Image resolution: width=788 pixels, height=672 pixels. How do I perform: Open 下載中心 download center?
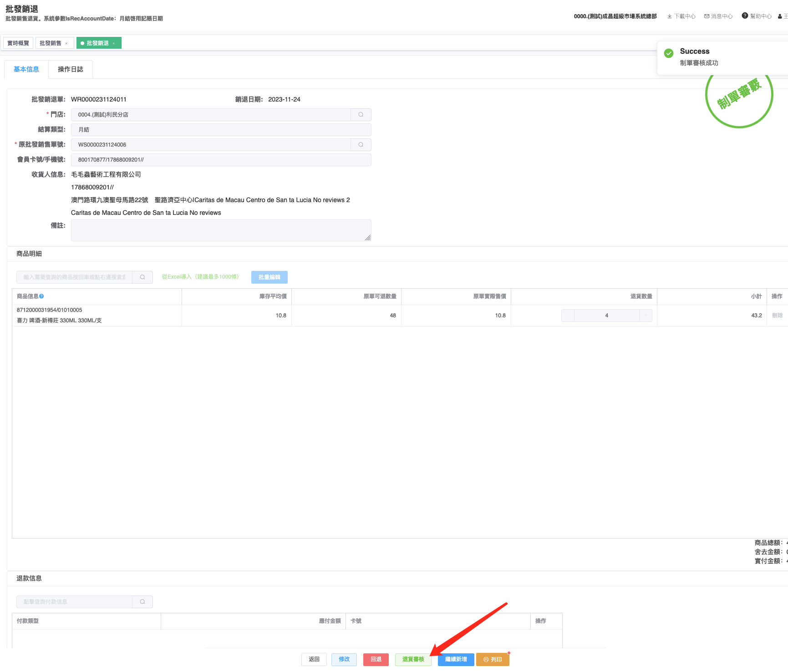point(681,16)
